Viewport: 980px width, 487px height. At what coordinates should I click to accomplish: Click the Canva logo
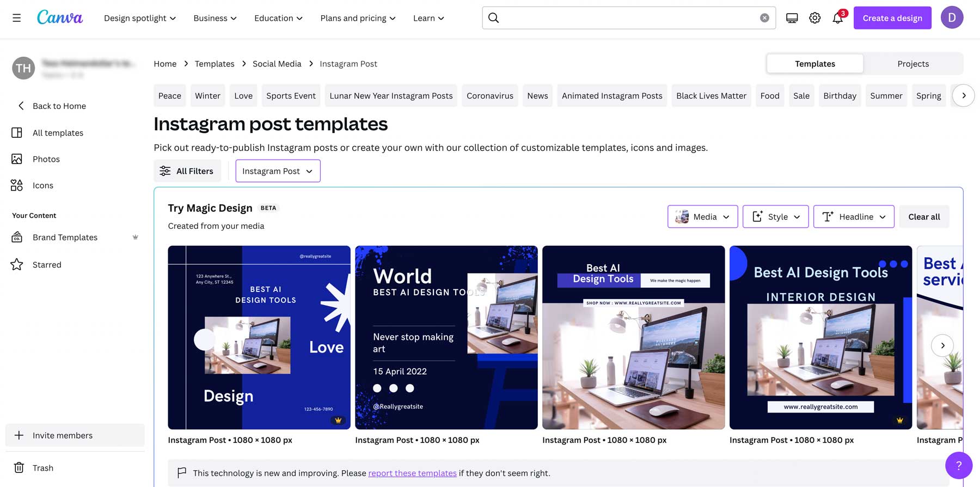60,17
